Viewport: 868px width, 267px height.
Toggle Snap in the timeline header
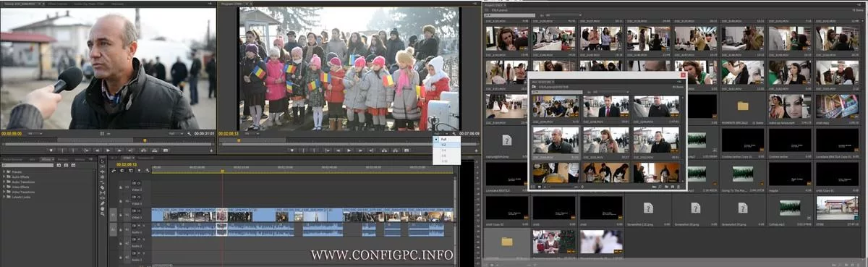pyautogui.click(x=122, y=171)
